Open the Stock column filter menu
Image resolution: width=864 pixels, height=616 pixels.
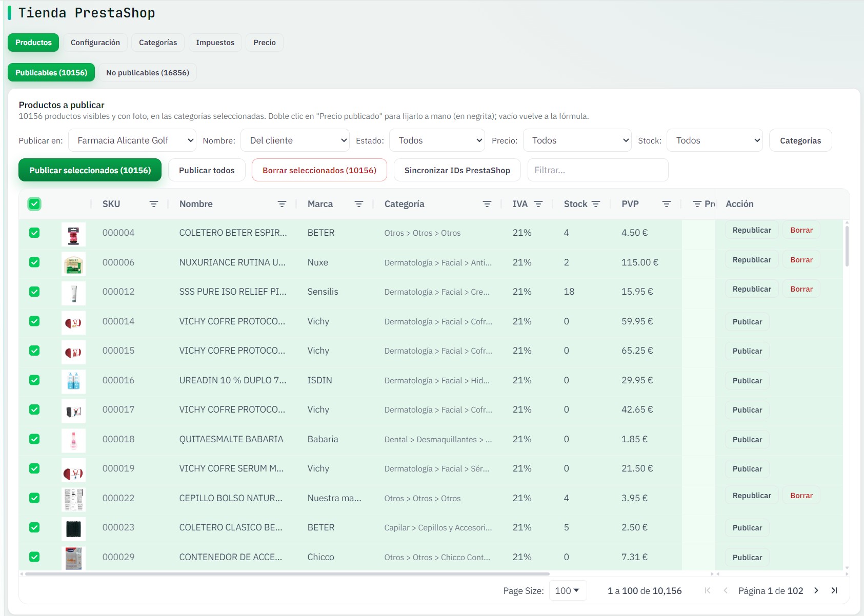point(595,204)
